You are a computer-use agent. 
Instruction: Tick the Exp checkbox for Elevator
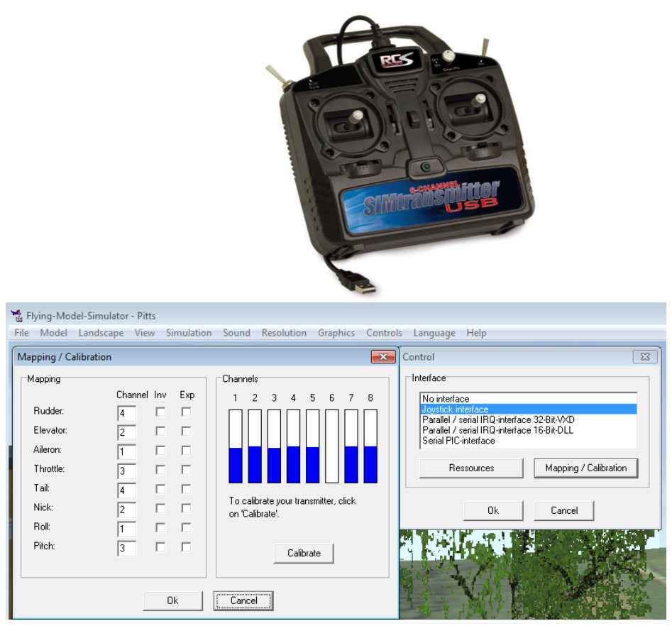186,431
